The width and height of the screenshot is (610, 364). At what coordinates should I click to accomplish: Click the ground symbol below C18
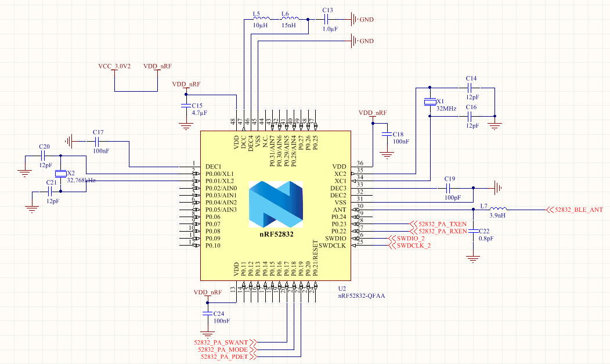(387, 154)
